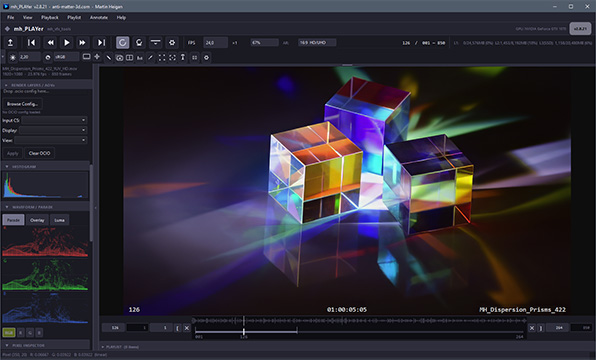Toggle the R channel button

point(21,333)
